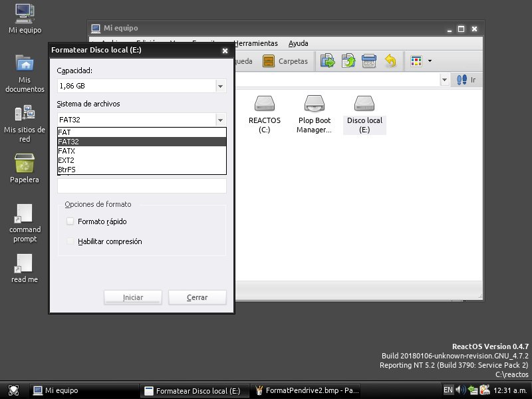This screenshot has height=399, width=532.
Task: Click the Views grid toolbar icon
Action: 416,61
